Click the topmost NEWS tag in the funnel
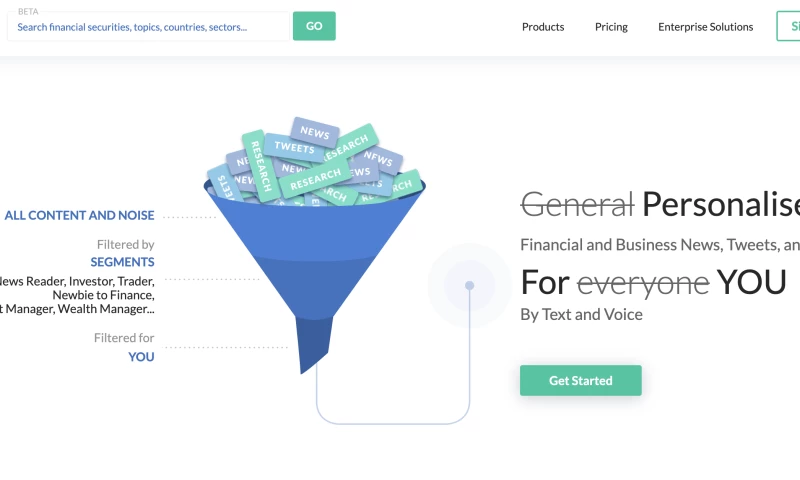Viewport: 800px width, 480px height. click(315, 132)
